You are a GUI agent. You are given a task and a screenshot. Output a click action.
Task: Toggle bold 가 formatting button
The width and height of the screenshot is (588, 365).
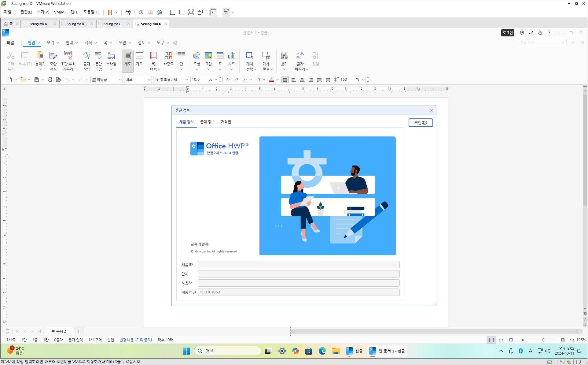[228, 80]
